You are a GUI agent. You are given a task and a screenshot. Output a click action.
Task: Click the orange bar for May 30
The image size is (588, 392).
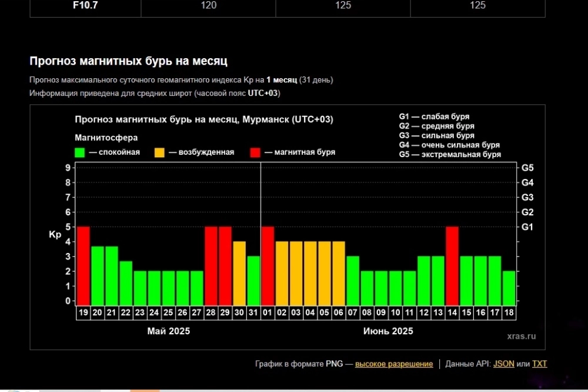[239, 273]
